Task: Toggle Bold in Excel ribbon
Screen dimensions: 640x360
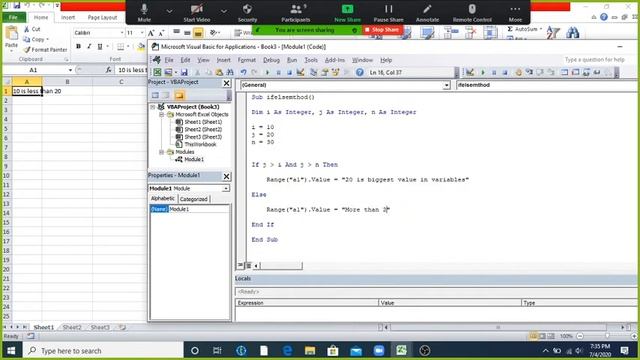Action: coord(78,47)
